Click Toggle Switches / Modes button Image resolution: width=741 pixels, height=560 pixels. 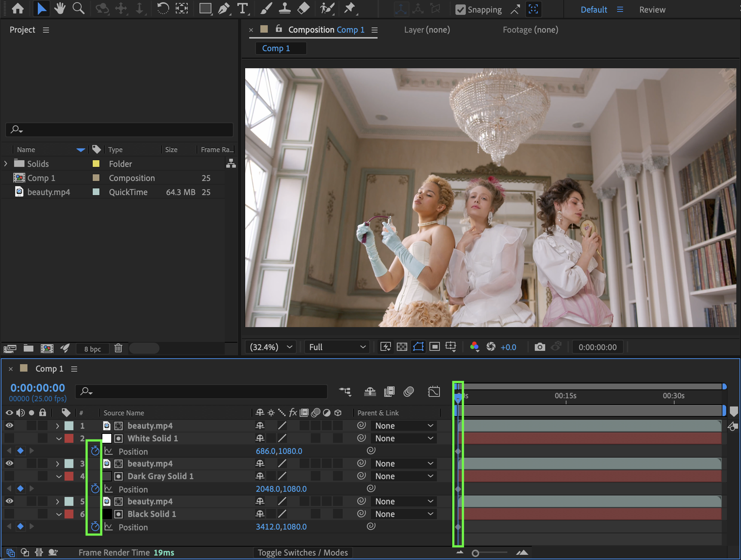click(x=303, y=553)
